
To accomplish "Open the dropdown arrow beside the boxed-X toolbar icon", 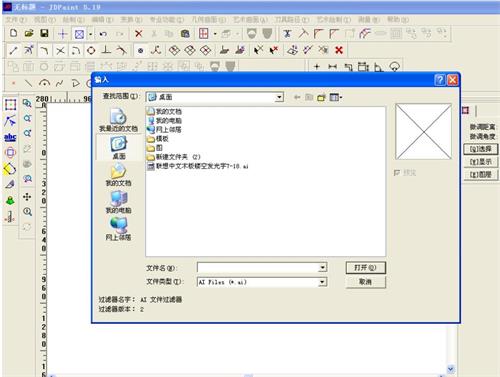I will pos(90,34).
